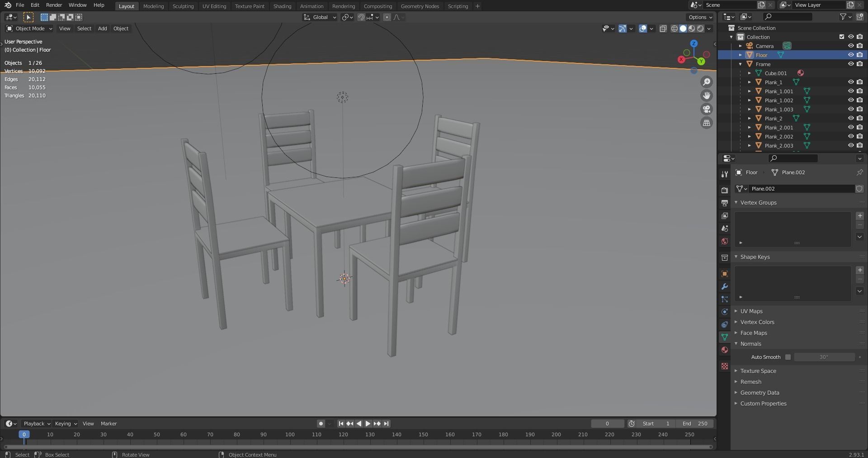Image resolution: width=868 pixels, height=458 pixels.
Task: Select rendered viewport shading
Action: (700, 29)
